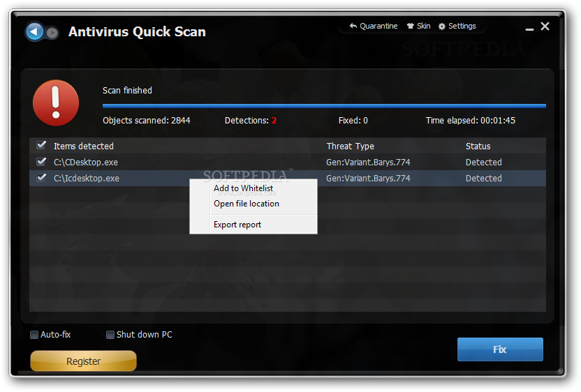581x392 pixels.
Task: Toggle the Items detected select-all checkbox
Action: (41, 145)
